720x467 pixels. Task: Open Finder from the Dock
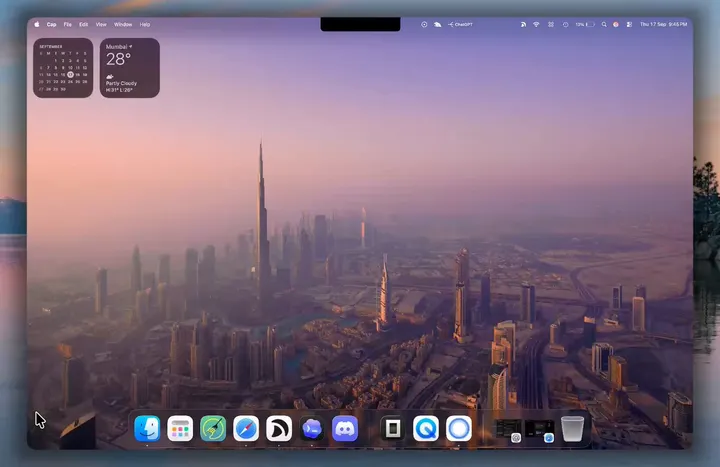pyautogui.click(x=147, y=428)
